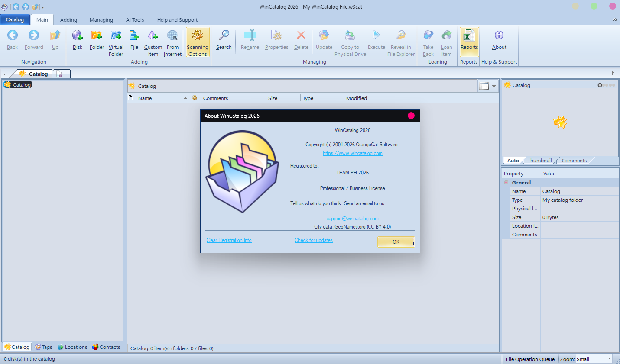The height and width of the screenshot is (364, 620).
Task: Click the Loan Item icon
Action: (446, 43)
